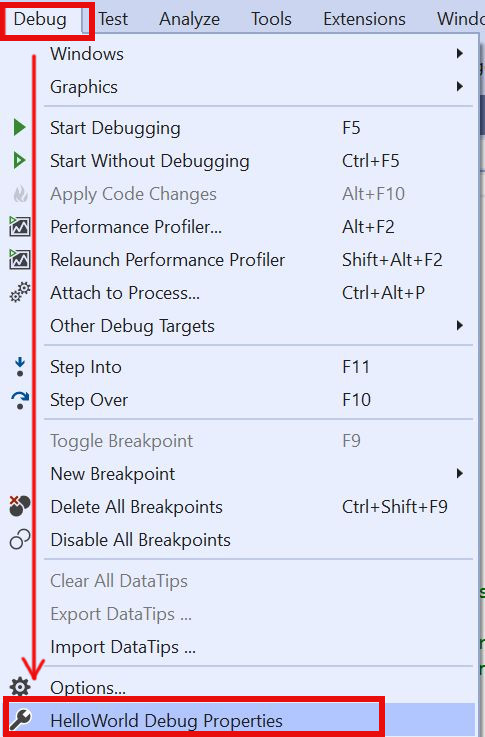
Task: Click the HelloWorld Debug Properties wrench icon
Action: pos(21,719)
